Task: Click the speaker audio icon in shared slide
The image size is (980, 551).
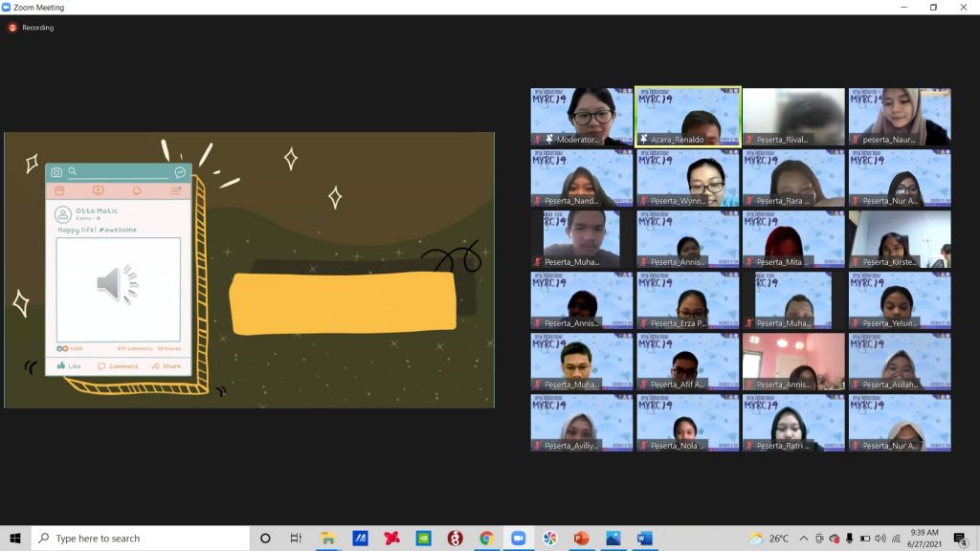Action: (118, 284)
